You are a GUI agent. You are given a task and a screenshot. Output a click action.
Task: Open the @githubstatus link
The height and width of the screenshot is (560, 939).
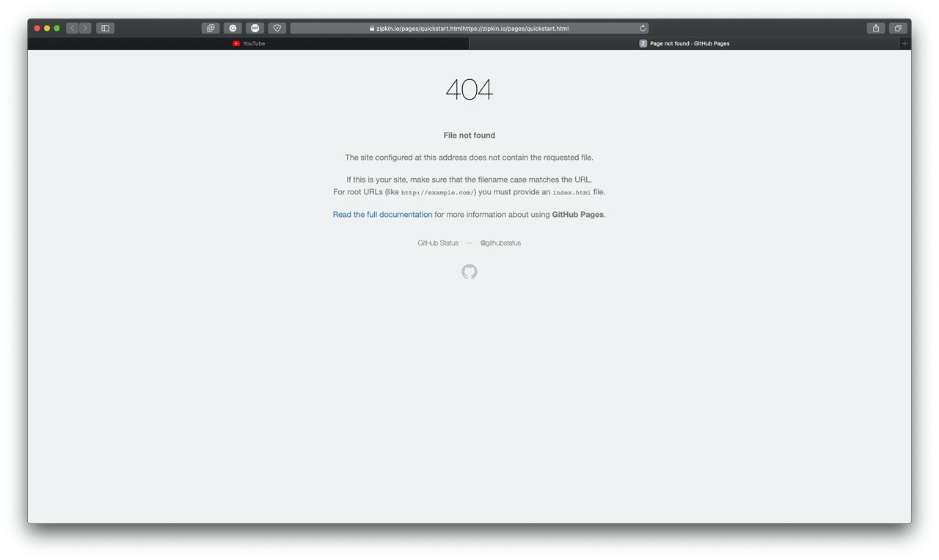pyautogui.click(x=500, y=243)
